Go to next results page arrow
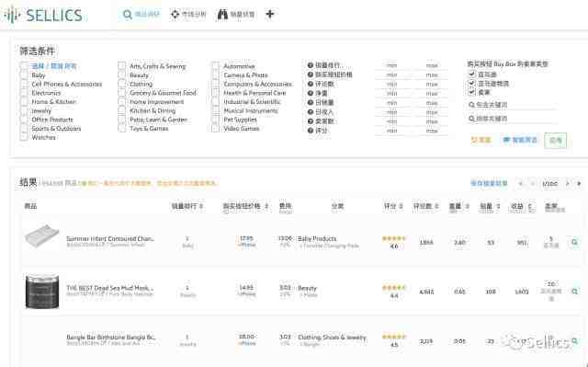588x367 pixels. pyautogui.click(x=568, y=184)
